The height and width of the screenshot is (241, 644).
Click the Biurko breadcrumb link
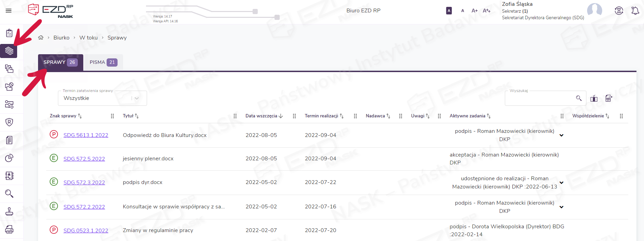tap(61, 38)
